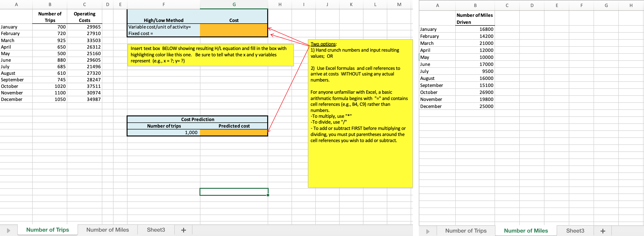Click sheet navigation arrow in left workbook
644x236 pixels.
(8, 230)
